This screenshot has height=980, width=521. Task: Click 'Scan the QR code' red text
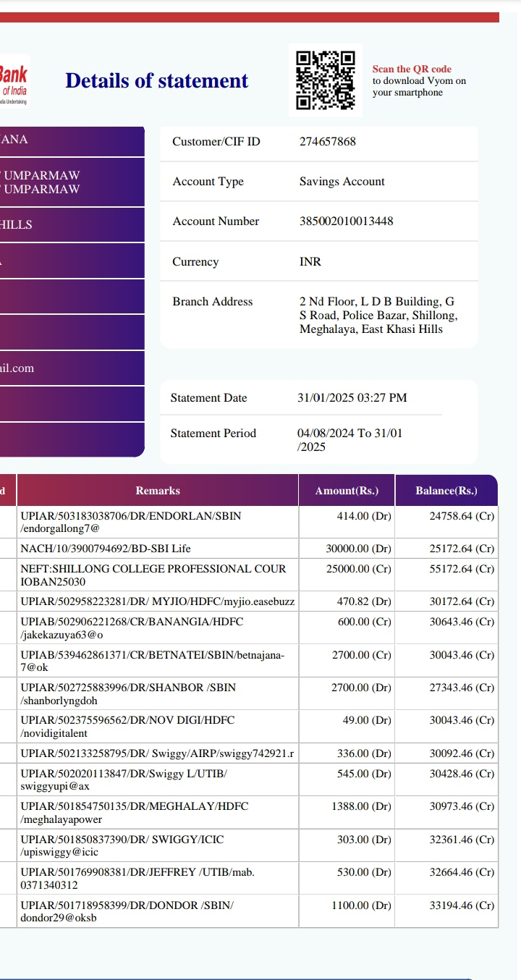[412, 69]
